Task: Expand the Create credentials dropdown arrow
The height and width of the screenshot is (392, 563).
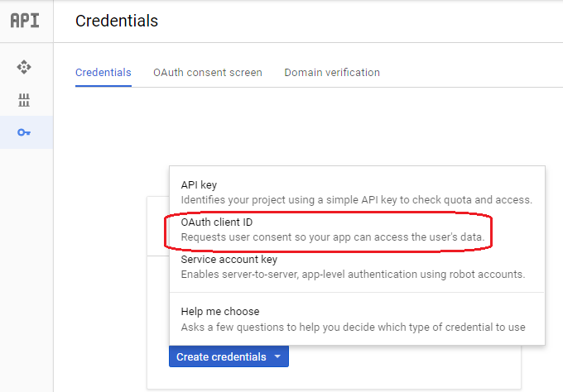Action: pos(277,356)
